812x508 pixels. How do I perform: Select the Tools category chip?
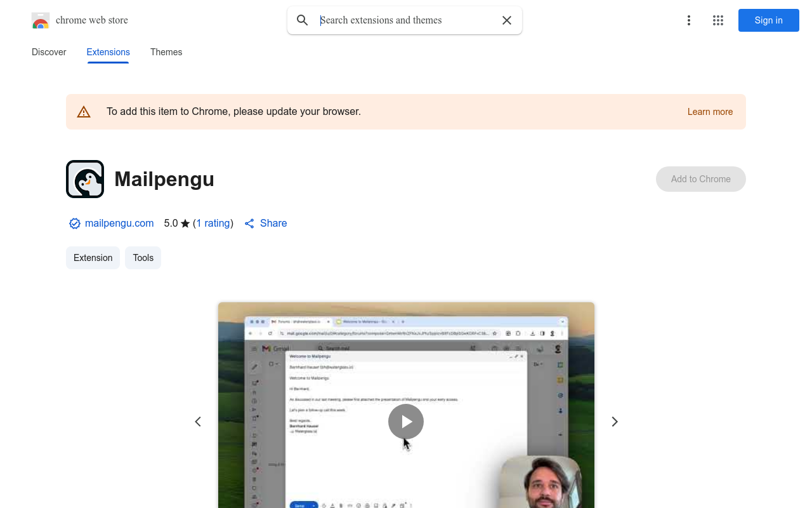[x=143, y=258]
